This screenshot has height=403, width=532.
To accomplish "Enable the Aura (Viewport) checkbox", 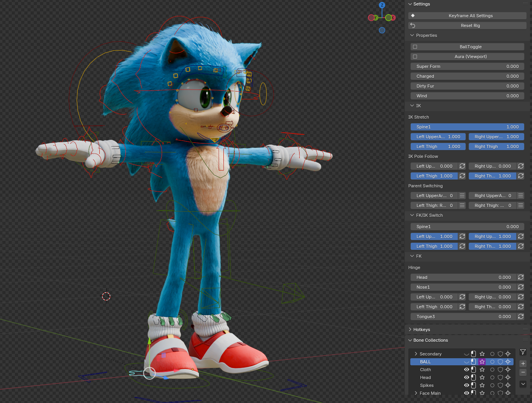I will pos(415,56).
